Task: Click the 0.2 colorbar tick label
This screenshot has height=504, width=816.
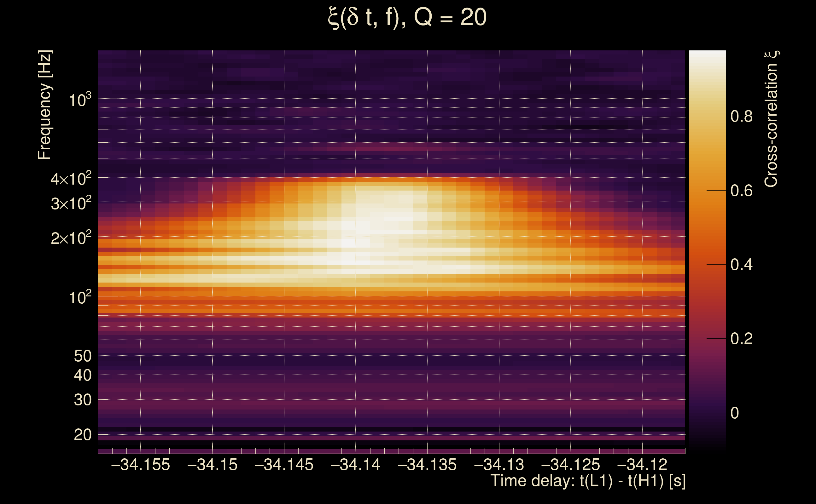Action: click(x=741, y=339)
